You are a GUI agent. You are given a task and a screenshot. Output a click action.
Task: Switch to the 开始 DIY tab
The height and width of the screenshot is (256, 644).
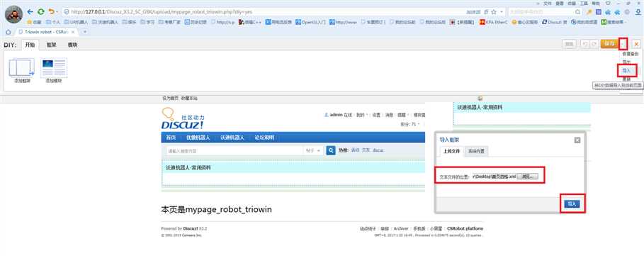(x=30, y=45)
